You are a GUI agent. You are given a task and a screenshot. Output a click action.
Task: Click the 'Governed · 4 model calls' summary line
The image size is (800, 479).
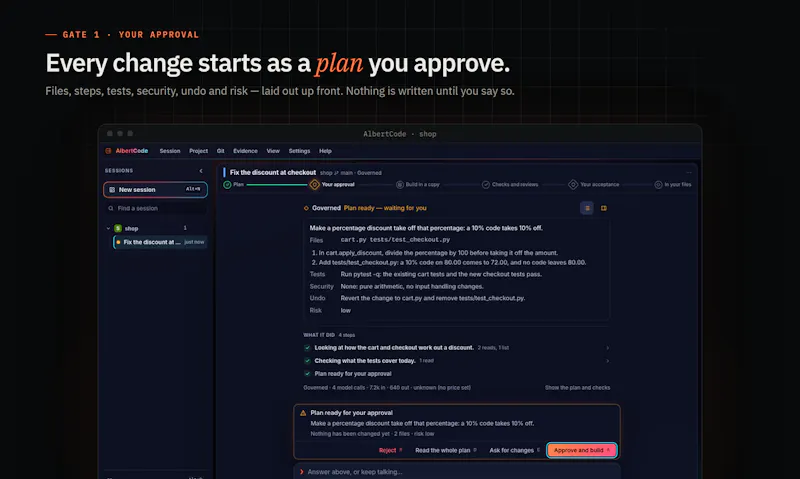coord(387,388)
